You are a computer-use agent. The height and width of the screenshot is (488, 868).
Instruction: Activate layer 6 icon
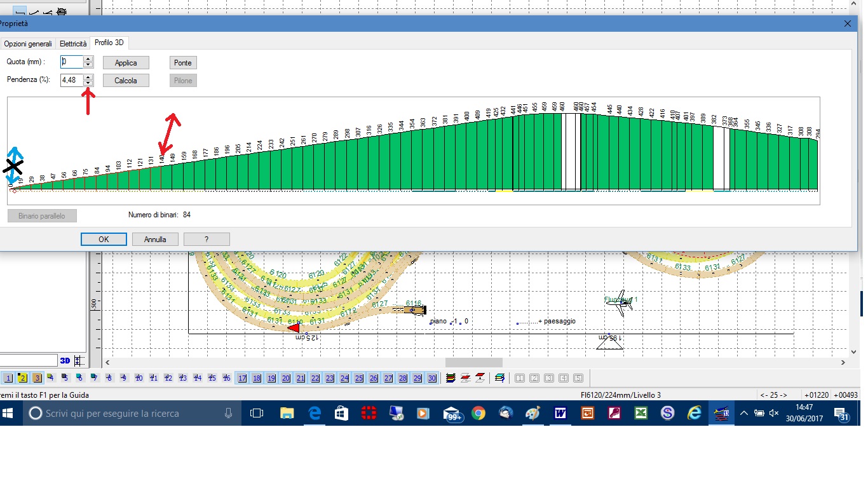(79, 378)
